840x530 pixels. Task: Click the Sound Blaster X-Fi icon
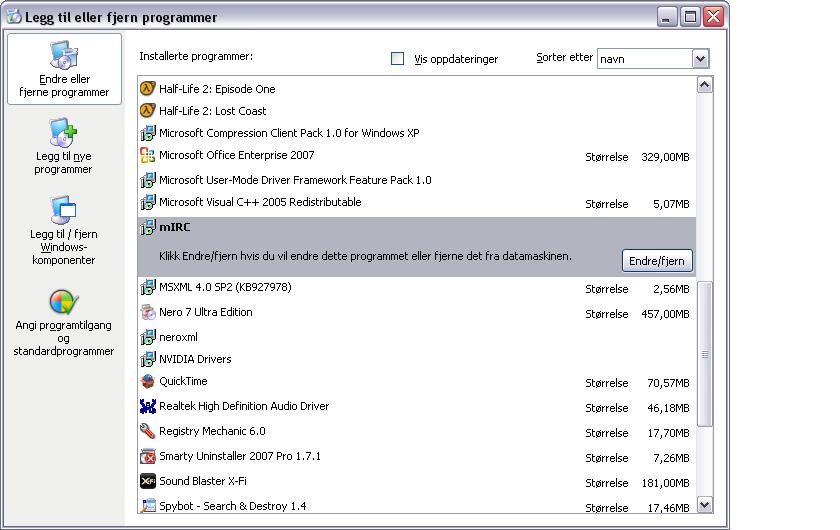pyautogui.click(x=147, y=481)
